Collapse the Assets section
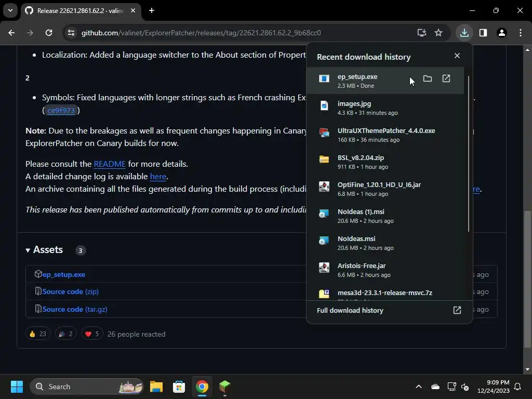Image resolution: width=532 pixels, height=399 pixels. (45, 250)
